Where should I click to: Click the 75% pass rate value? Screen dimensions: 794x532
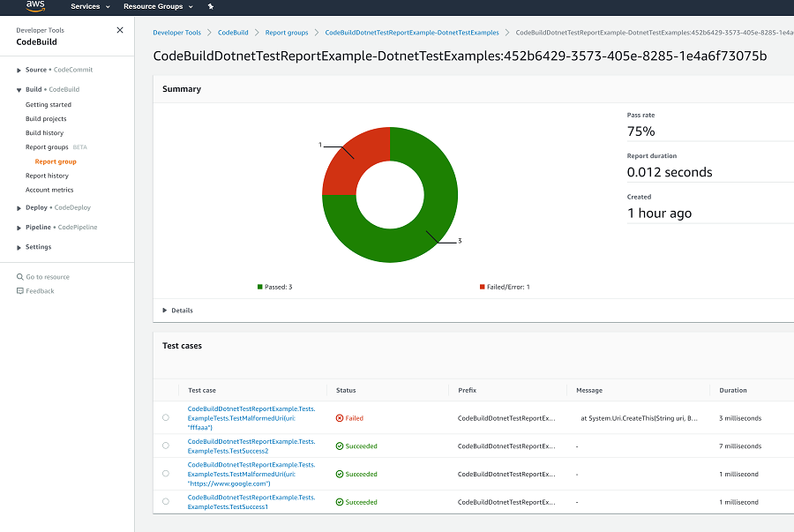(641, 131)
